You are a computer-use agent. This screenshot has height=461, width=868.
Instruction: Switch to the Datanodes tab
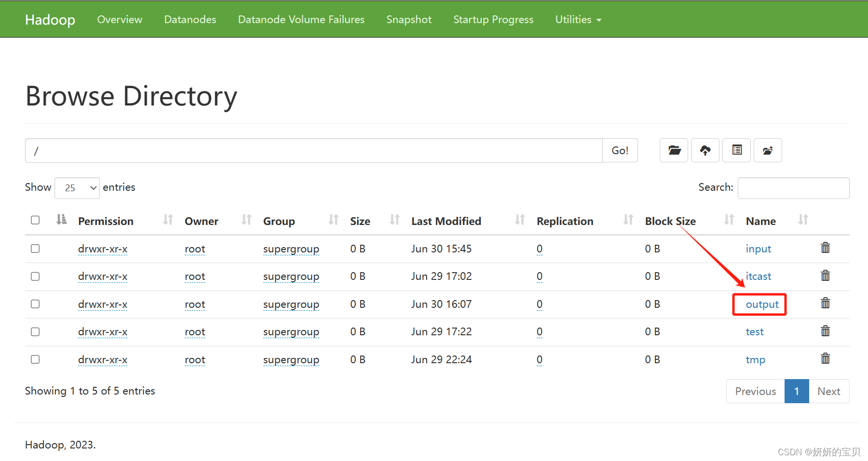pos(190,20)
